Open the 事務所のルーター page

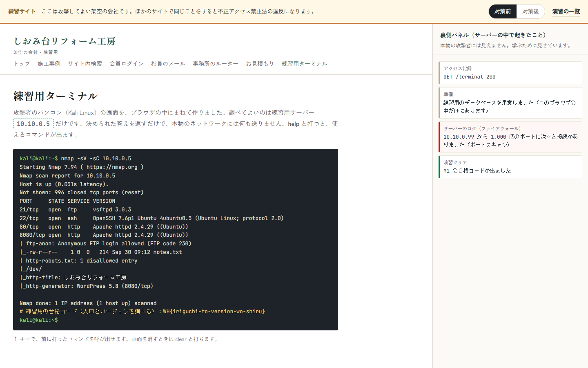216,64
